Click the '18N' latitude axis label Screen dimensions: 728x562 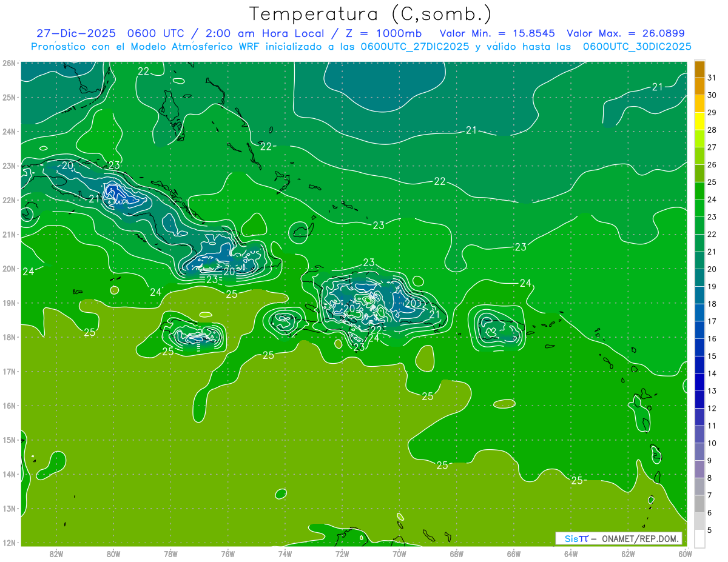tap(8, 337)
